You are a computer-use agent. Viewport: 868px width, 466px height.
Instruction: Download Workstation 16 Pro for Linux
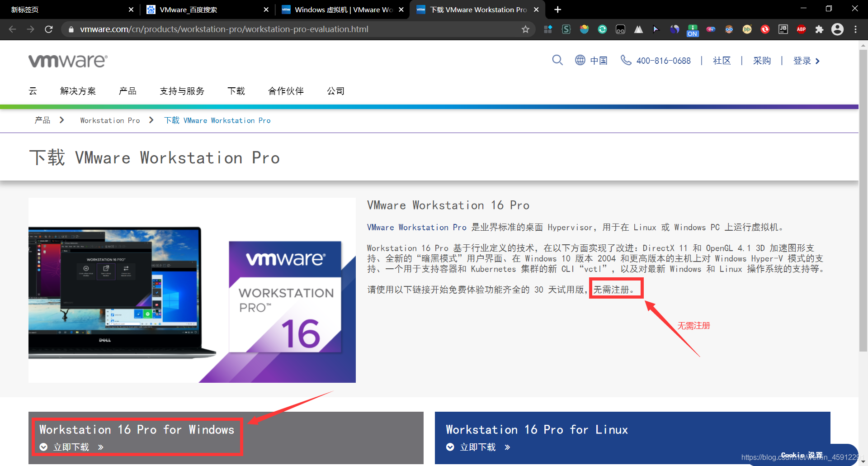click(478, 447)
